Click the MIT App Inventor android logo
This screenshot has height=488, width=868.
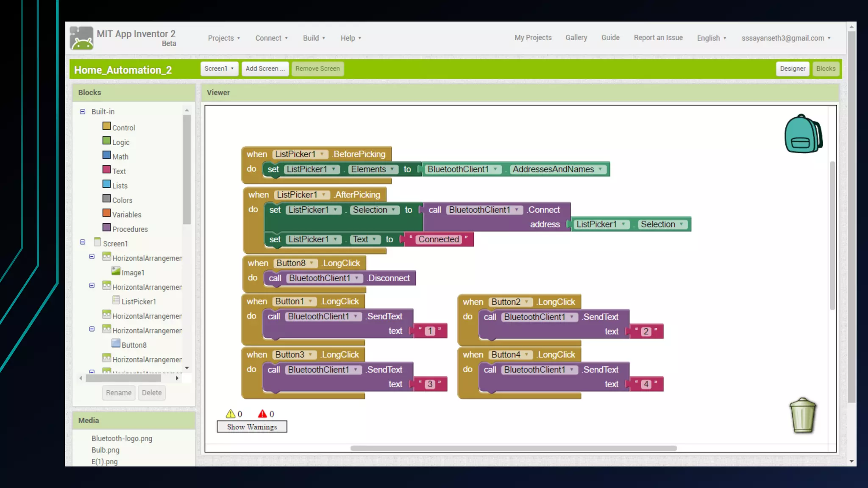click(x=81, y=38)
